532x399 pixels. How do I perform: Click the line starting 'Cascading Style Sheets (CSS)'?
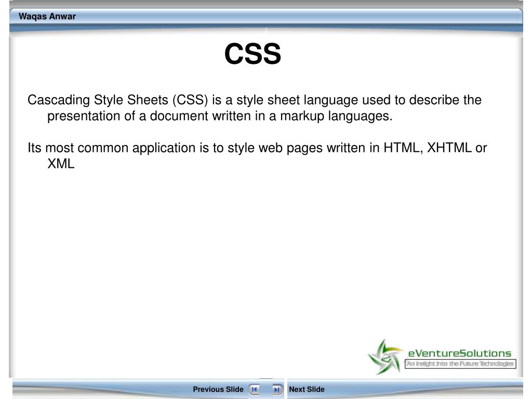coord(255,100)
